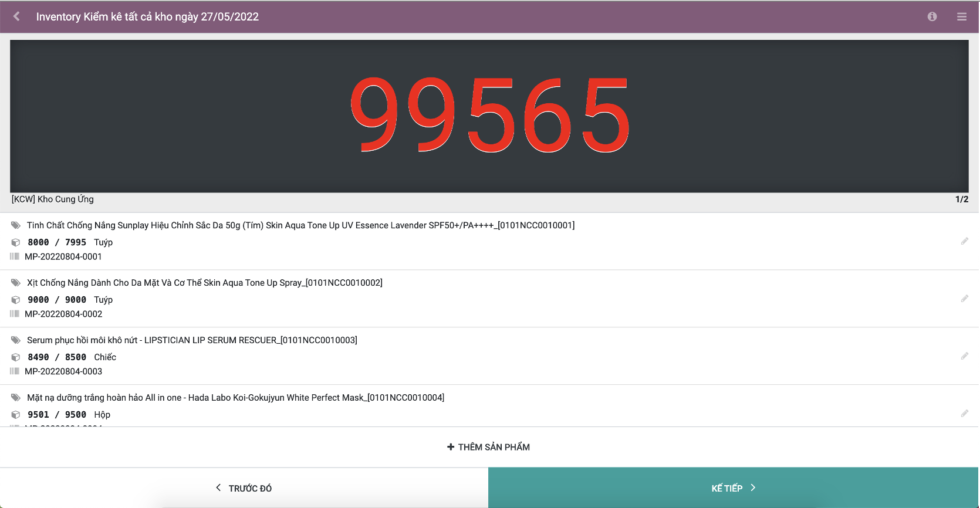
Task: Click the page indicator '1/2'
Action: [x=962, y=199]
